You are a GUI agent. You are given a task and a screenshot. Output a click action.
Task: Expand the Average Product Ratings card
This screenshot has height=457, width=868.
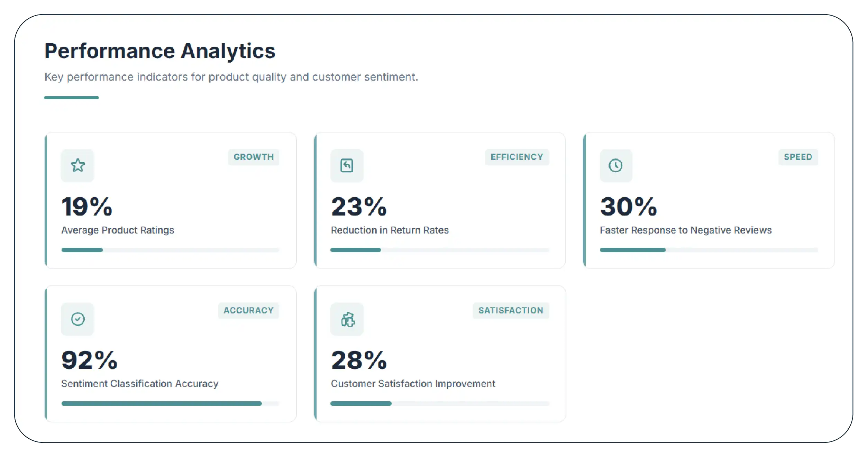click(171, 200)
